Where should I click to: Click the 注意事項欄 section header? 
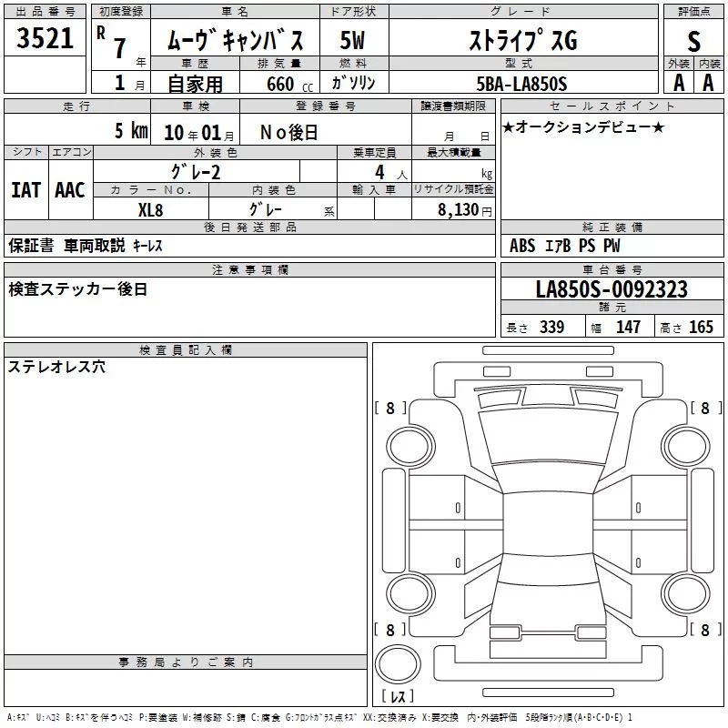point(250,269)
